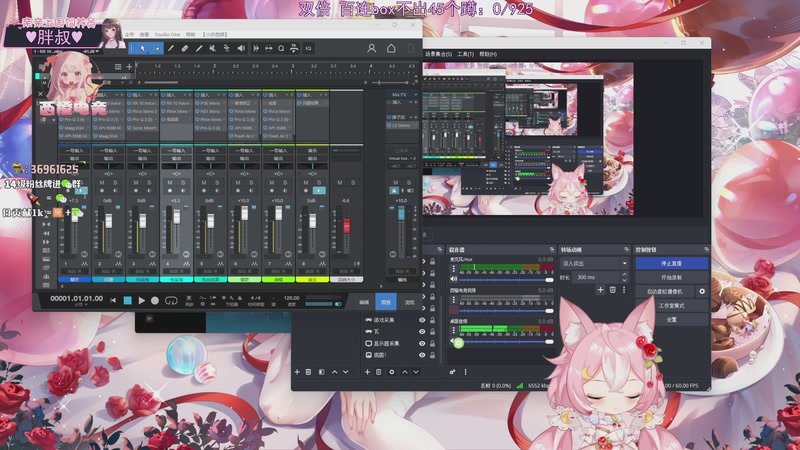Select the Eraser tool in Studio One toolbar

[185, 48]
